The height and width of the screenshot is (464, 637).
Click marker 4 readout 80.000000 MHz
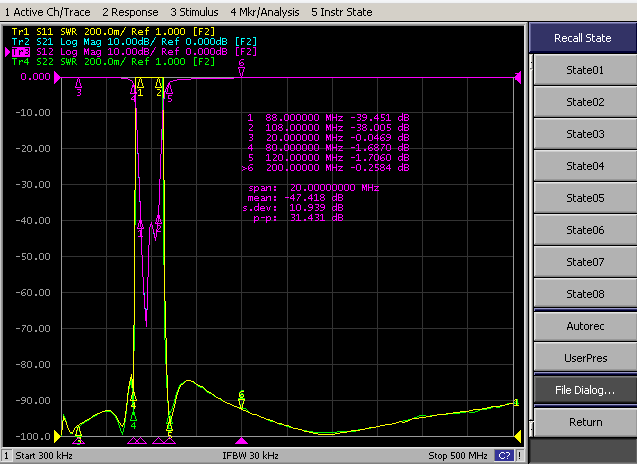pyautogui.click(x=328, y=148)
